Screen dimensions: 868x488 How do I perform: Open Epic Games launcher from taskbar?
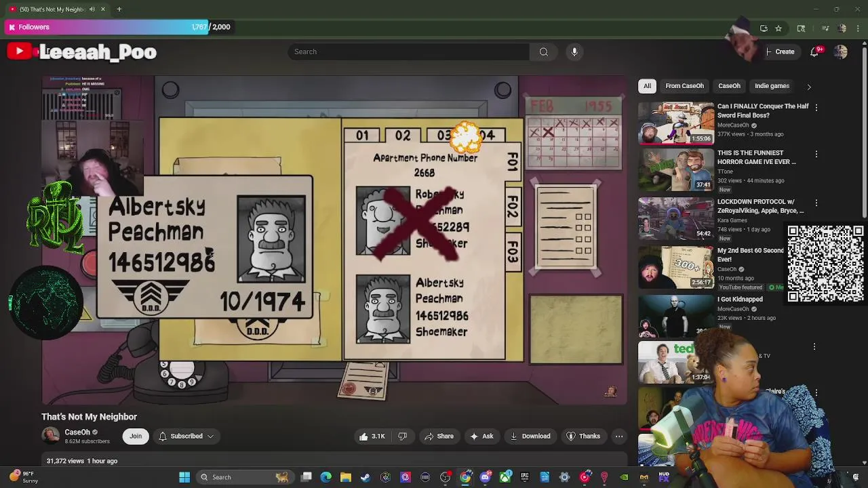point(525,477)
